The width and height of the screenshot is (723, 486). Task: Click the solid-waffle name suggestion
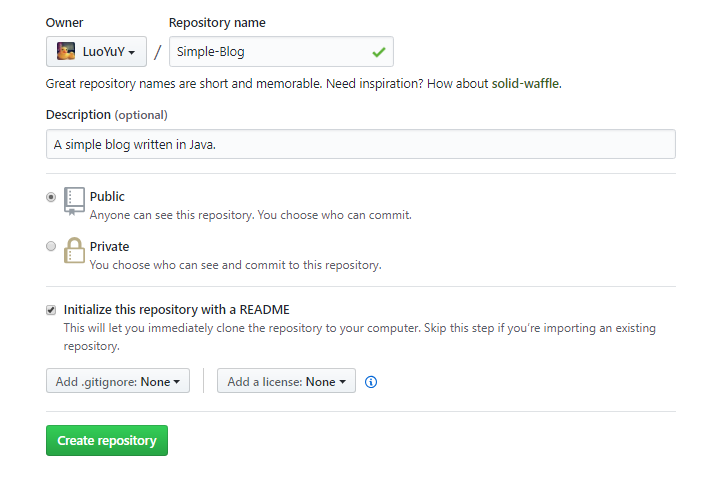(x=526, y=83)
